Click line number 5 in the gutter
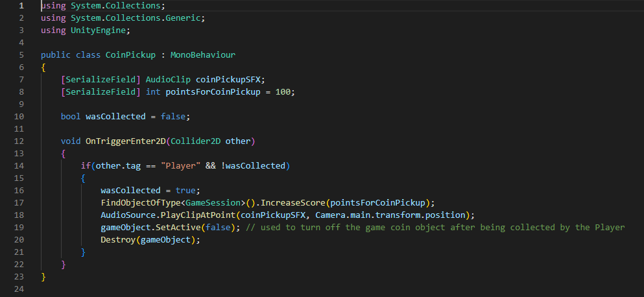 (21, 55)
